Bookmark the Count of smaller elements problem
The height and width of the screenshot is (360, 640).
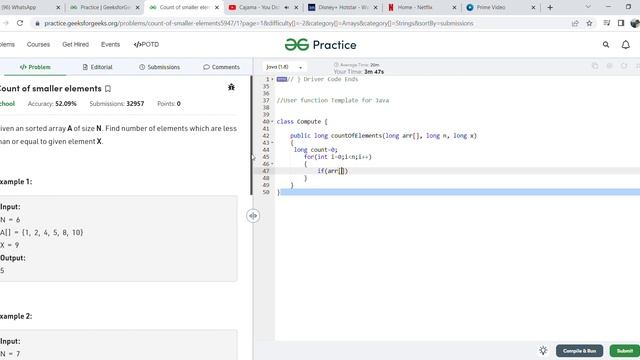pos(108,89)
